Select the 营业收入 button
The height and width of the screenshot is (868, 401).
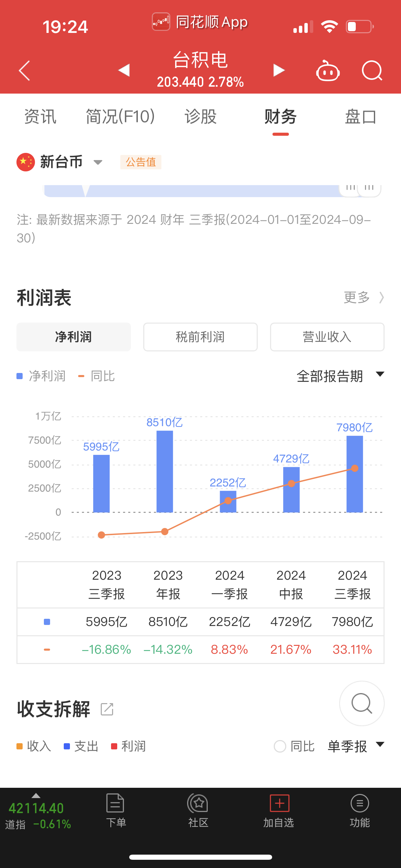click(327, 337)
